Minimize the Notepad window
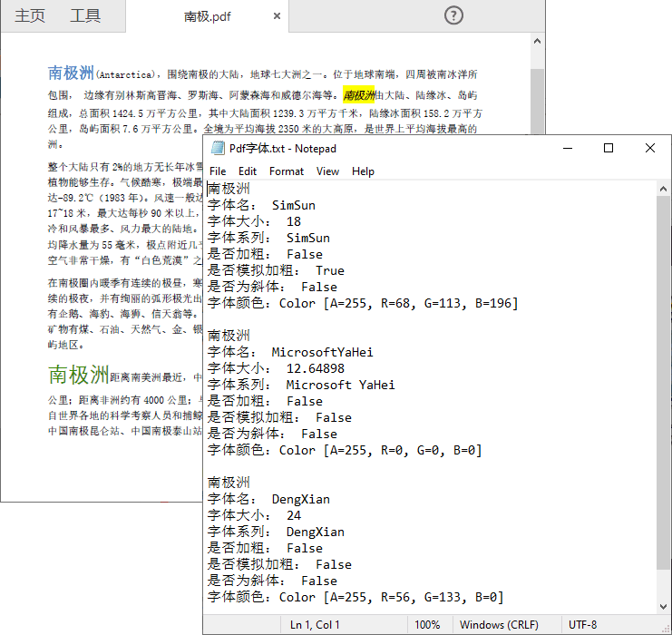The height and width of the screenshot is (635, 672). [567, 148]
